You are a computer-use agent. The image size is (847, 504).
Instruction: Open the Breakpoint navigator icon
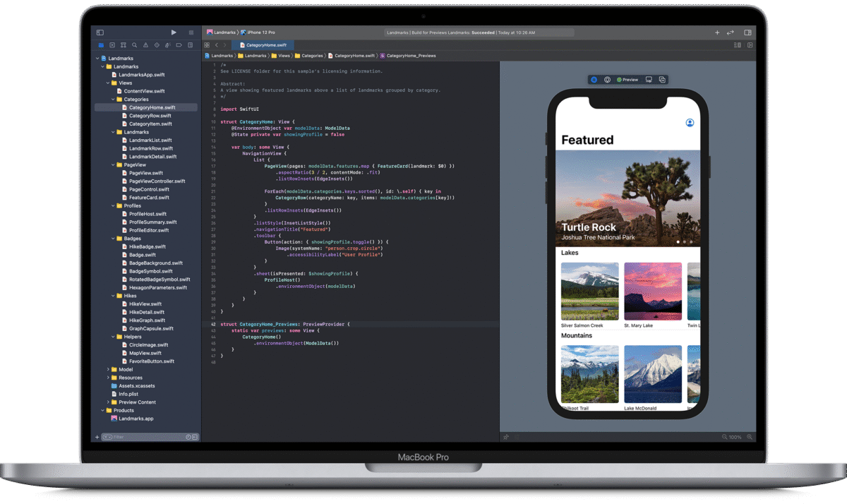coord(179,45)
